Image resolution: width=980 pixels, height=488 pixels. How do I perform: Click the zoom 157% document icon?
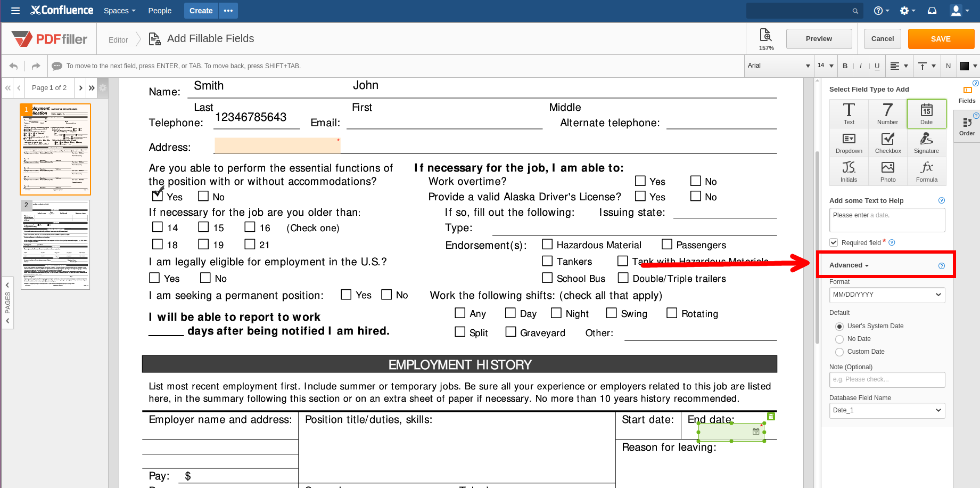click(x=765, y=35)
